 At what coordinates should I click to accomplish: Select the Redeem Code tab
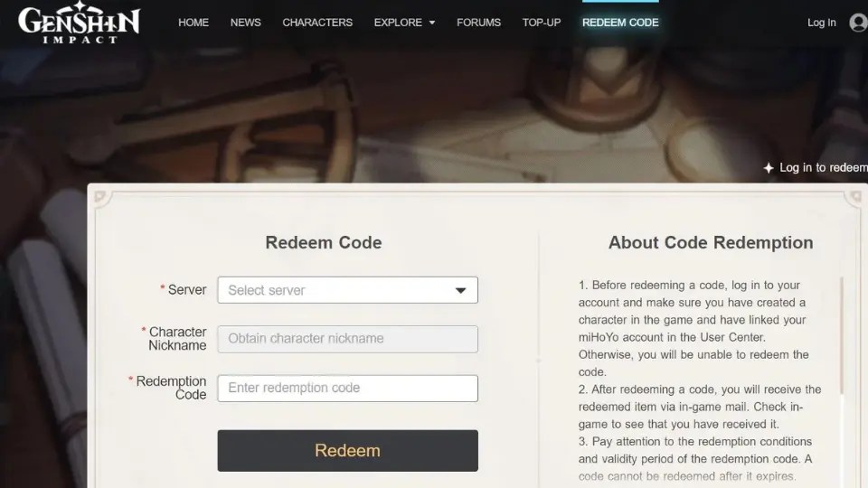pyautogui.click(x=620, y=23)
